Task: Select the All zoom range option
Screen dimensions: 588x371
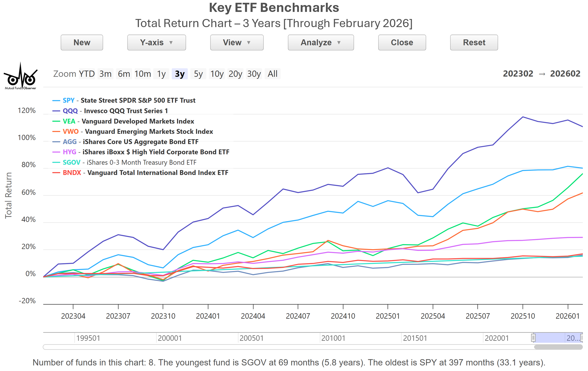Action: coord(272,74)
